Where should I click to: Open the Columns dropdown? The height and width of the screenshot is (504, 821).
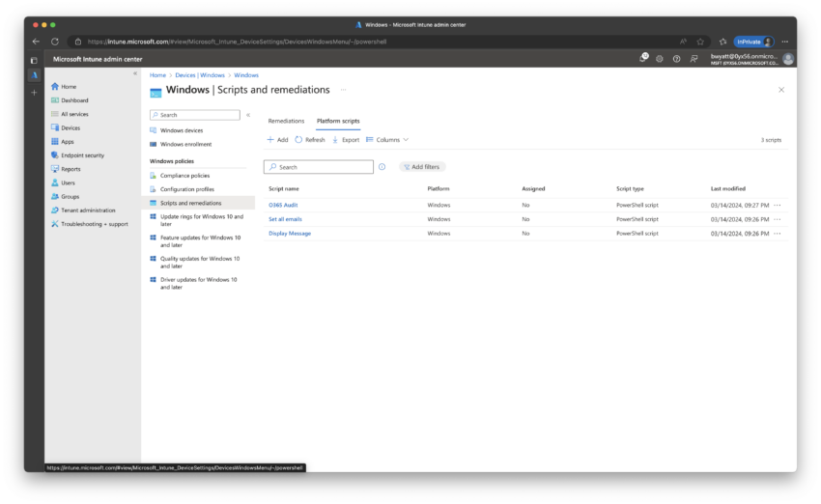(387, 140)
